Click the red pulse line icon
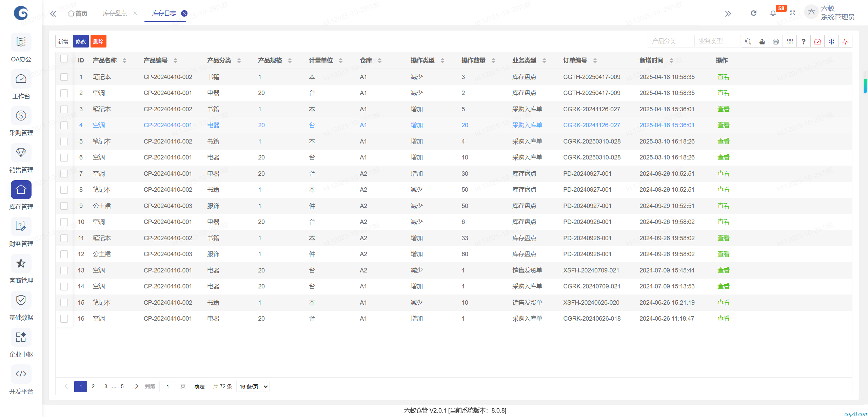 845,41
